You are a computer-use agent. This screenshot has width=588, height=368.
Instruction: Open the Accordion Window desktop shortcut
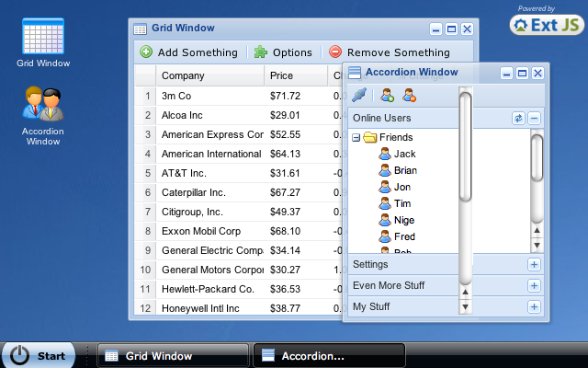43,116
